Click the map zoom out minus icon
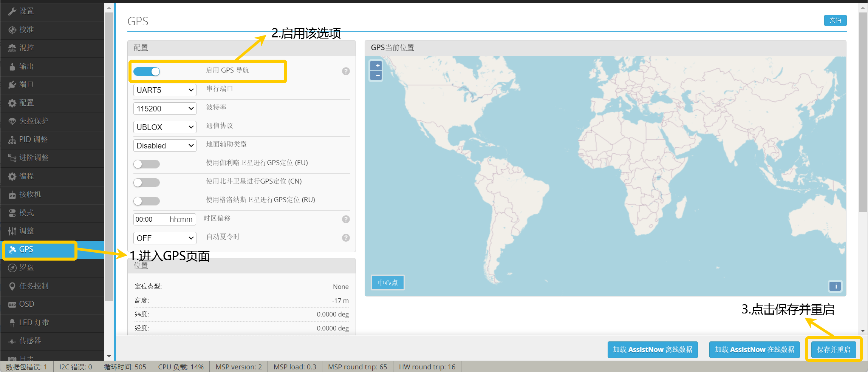 point(377,76)
